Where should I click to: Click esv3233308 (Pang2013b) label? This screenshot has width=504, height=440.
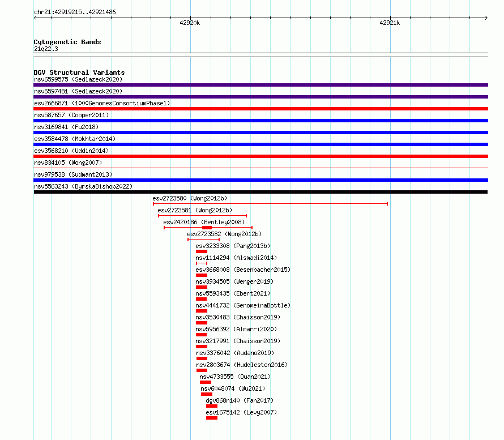[233, 246]
